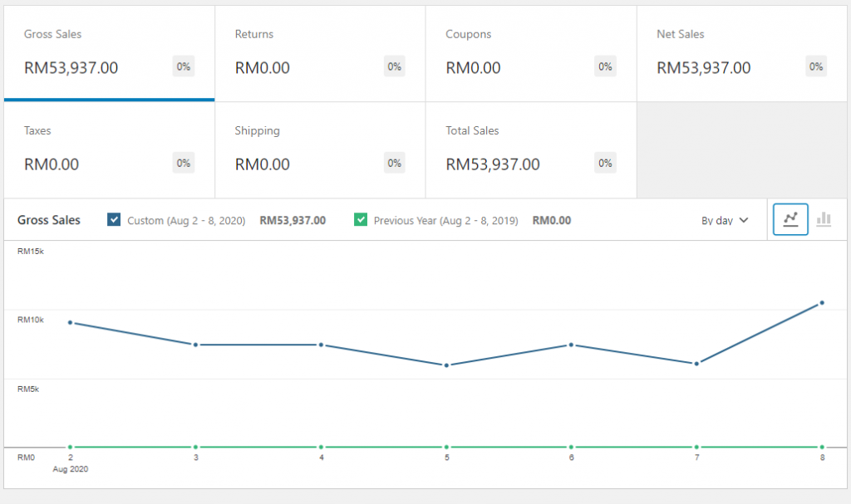Click the Aug 2 green previous-year point
Viewport: 851px width, 504px height.
click(x=70, y=447)
